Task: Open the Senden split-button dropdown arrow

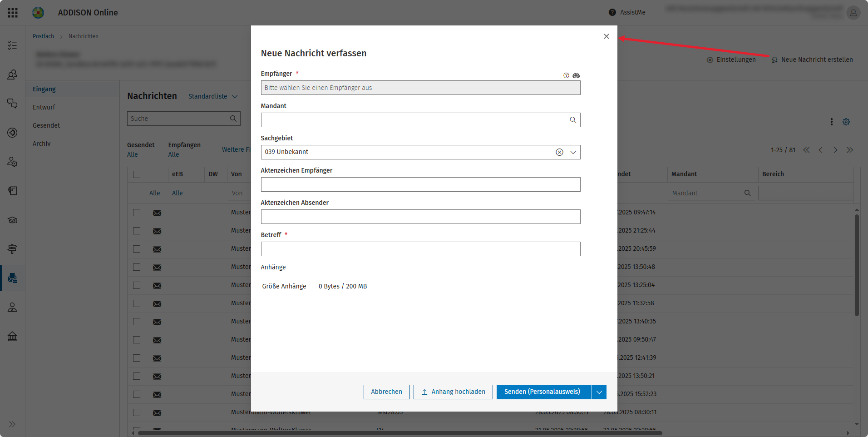Action: (x=599, y=392)
